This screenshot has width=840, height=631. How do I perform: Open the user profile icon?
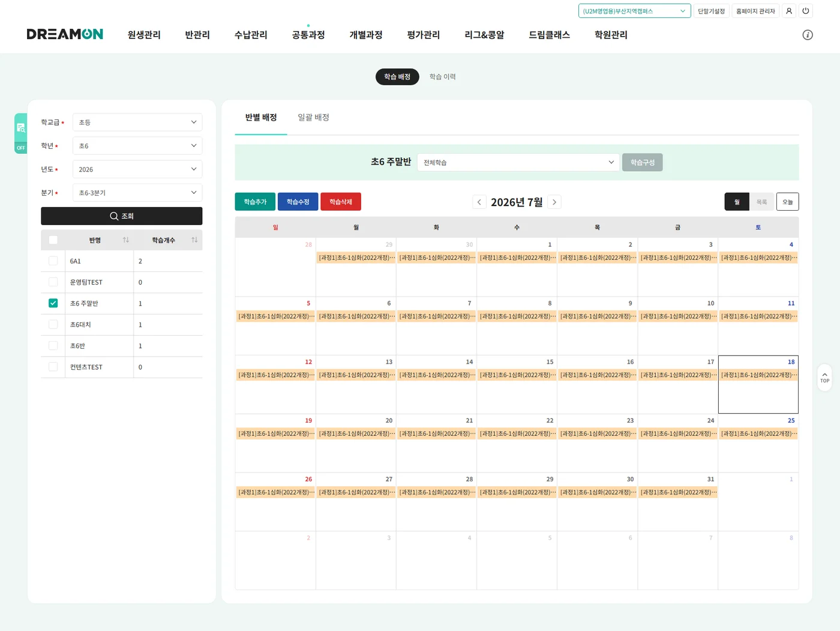point(789,11)
